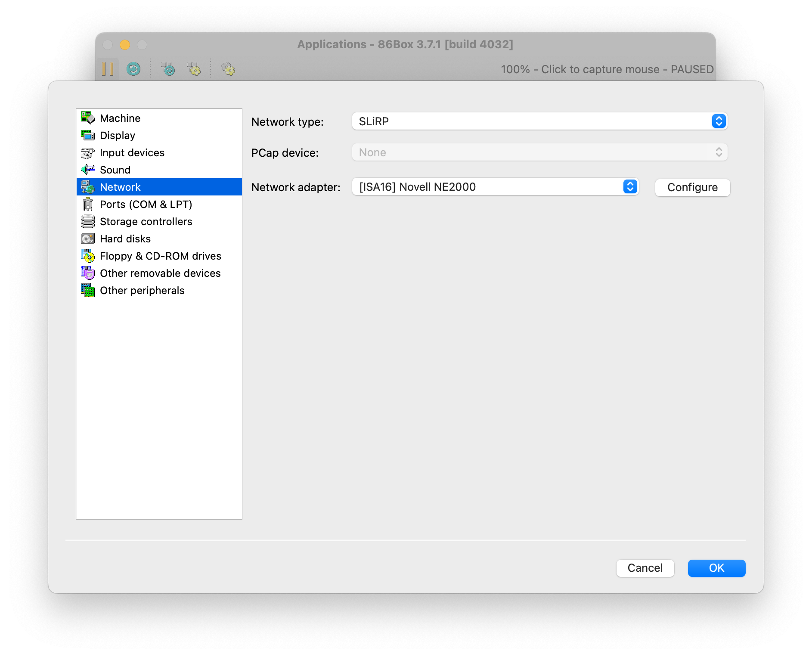The height and width of the screenshot is (657, 812).
Task: Click the Storage controllers icon
Action: [x=88, y=221]
